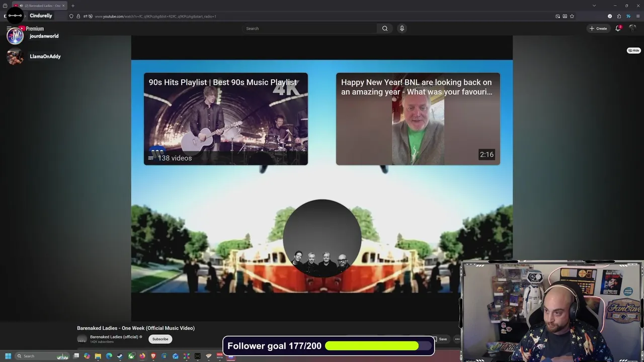This screenshot has height=362, width=644.
Task: Click the round Barenaked Ladies channel end-screen icon
Action: click(x=322, y=238)
